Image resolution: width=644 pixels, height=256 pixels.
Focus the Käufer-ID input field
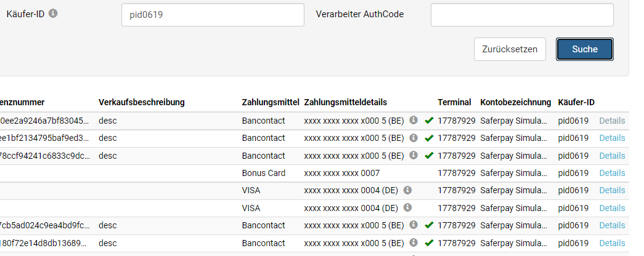(213, 15)
